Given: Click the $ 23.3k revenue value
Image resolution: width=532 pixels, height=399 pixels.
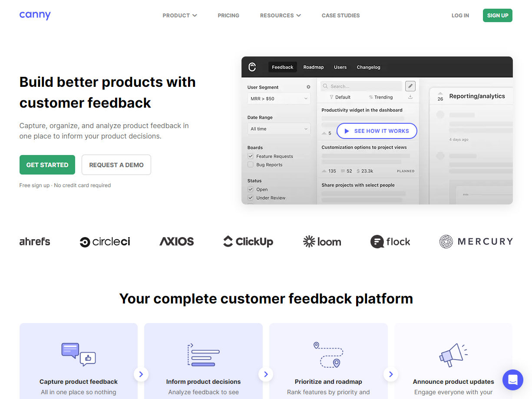Looking at the screenshot, I should (x=365, y=171).
